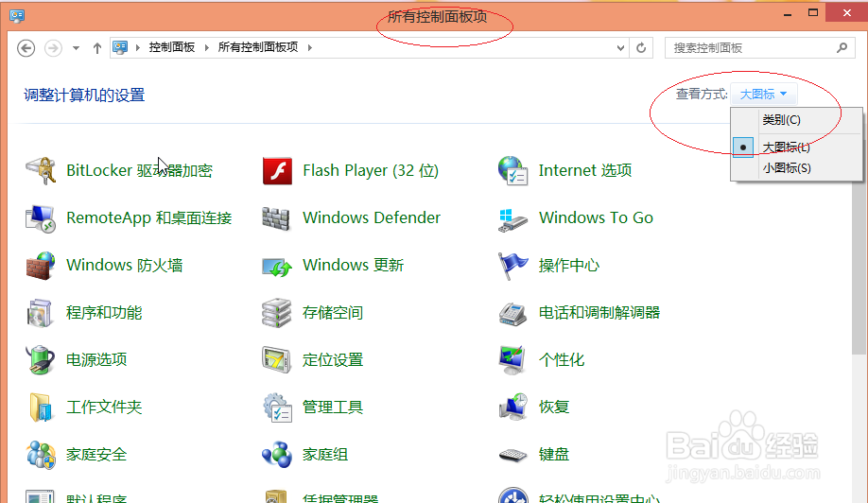This screenshot has height=503, width=868.
Task: Click the vertical scrollbar thumb
Action: 859,267
